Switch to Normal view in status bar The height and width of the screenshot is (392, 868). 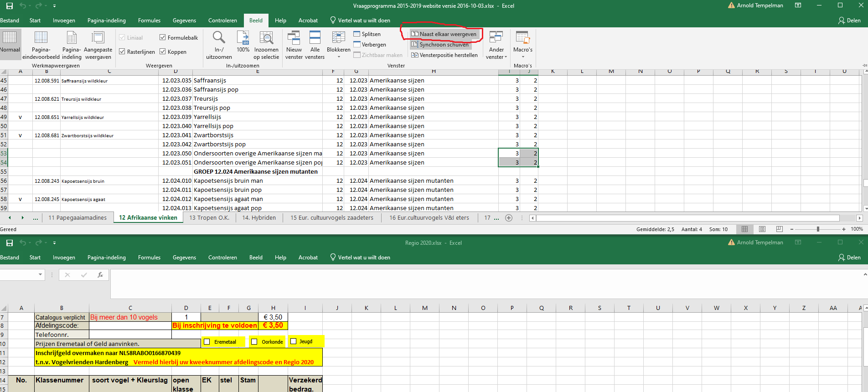744,229
